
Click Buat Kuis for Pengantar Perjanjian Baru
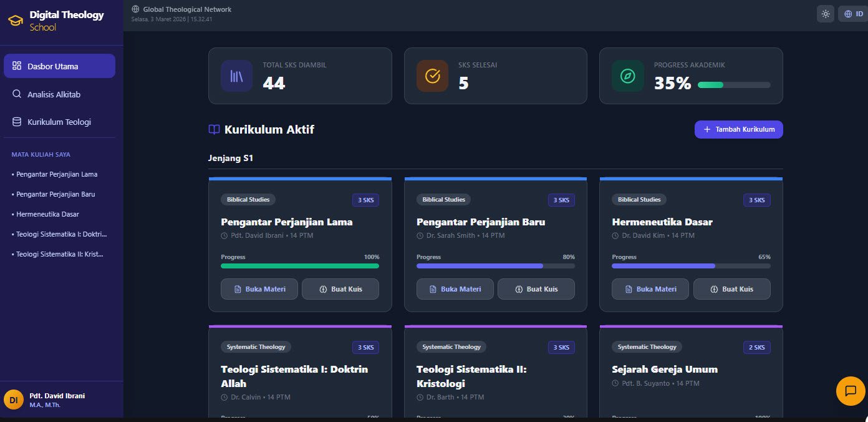(536, 289)
